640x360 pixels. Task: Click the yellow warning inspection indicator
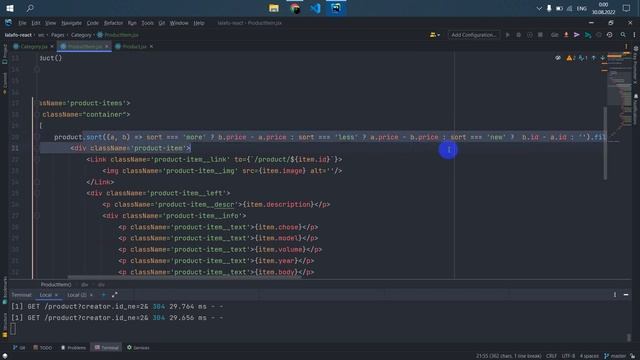(571, 58)
